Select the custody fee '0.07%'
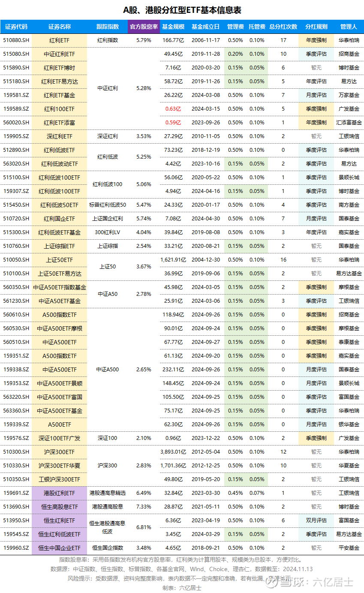This screenshot has height=593, width=364. (x=257, y=493)
